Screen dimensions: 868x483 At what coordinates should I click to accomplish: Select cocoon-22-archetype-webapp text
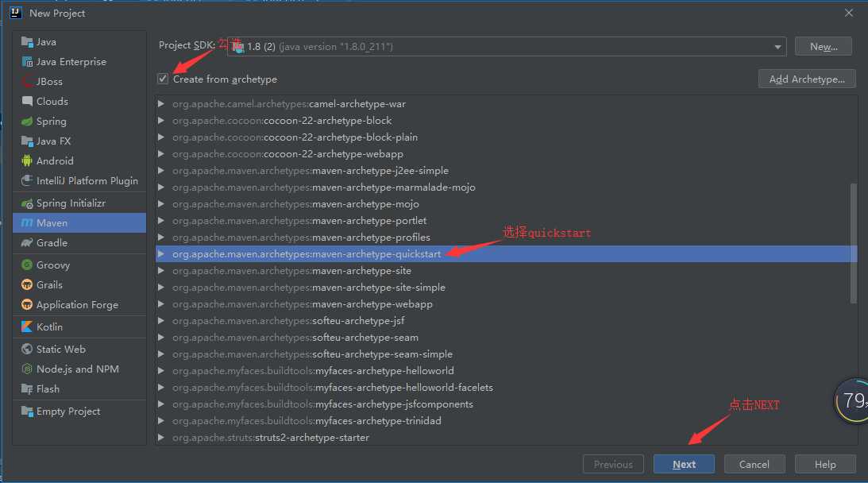334,154
